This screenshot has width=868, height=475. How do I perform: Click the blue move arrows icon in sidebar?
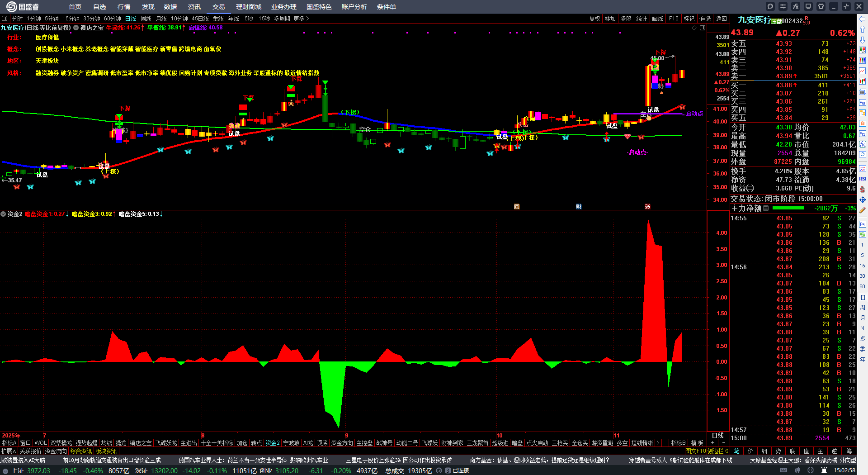pyautogui.click(x=863, y=199)
